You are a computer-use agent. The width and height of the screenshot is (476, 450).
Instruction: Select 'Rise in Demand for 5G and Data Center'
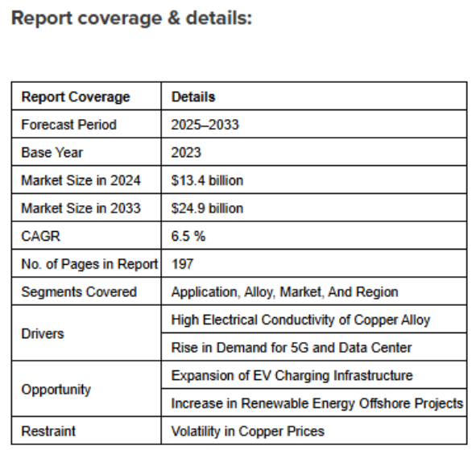pyautogui.click(x=292, y=348)
